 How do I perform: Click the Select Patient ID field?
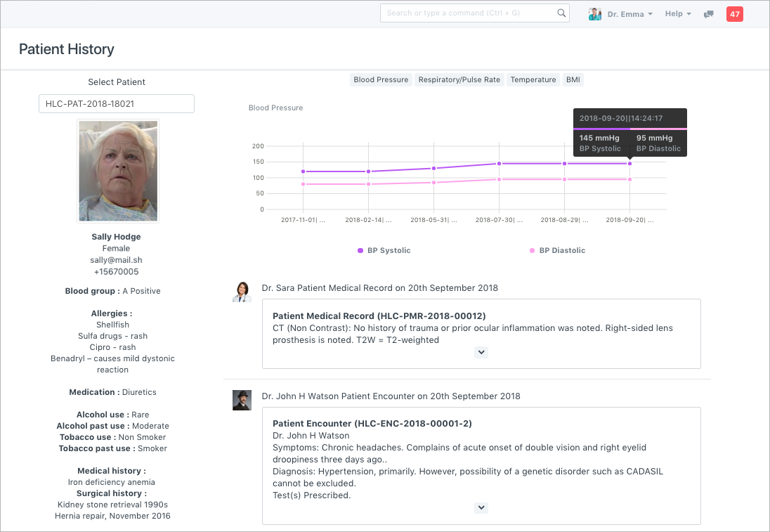click(x=117, y=103)
